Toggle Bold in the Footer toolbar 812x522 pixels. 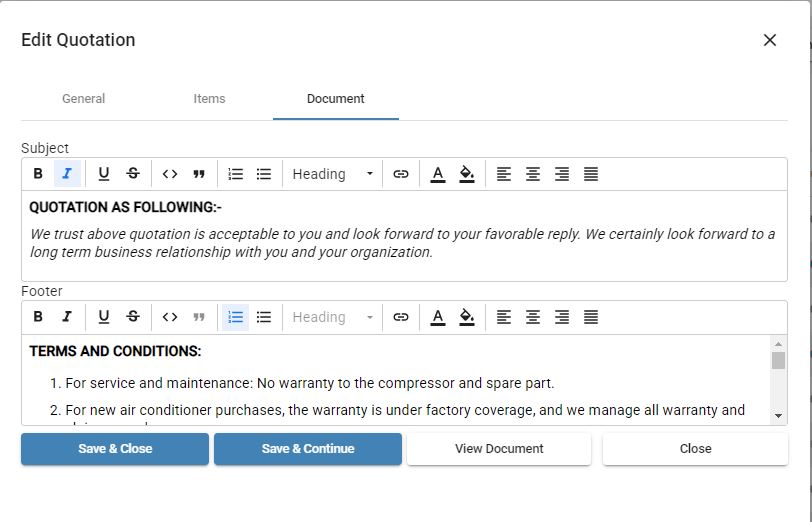[x=38, y=317]
